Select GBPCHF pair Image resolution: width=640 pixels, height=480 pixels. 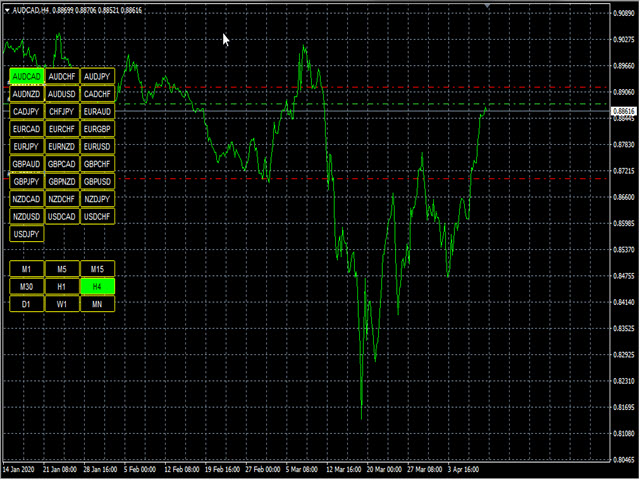(x=98, y=164)
